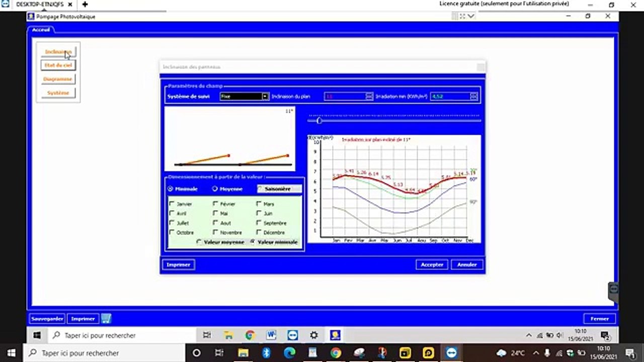This screenshot has height=362, width=644.
Task: Click the Inclinaison du plan value field
Action: (345, 96)
